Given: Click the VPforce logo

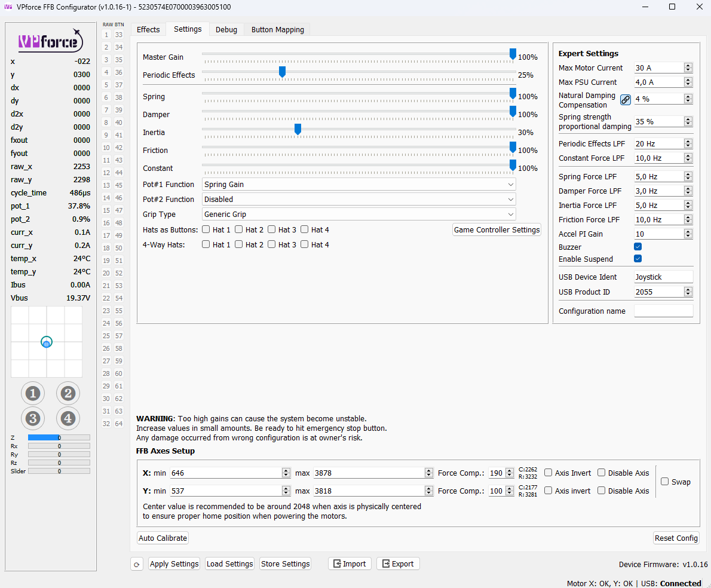Looking at the screenshot, I should [51, 41].
